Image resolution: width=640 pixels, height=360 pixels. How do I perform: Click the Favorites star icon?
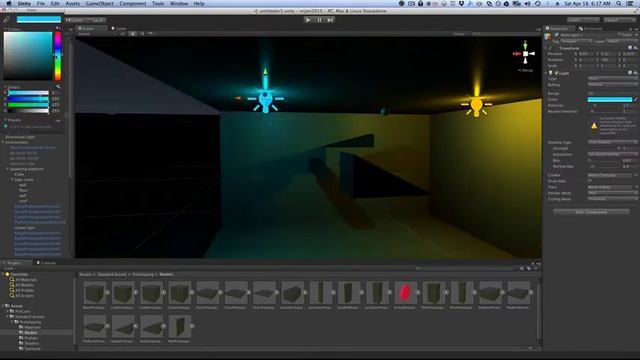click(x=7, y=274)
